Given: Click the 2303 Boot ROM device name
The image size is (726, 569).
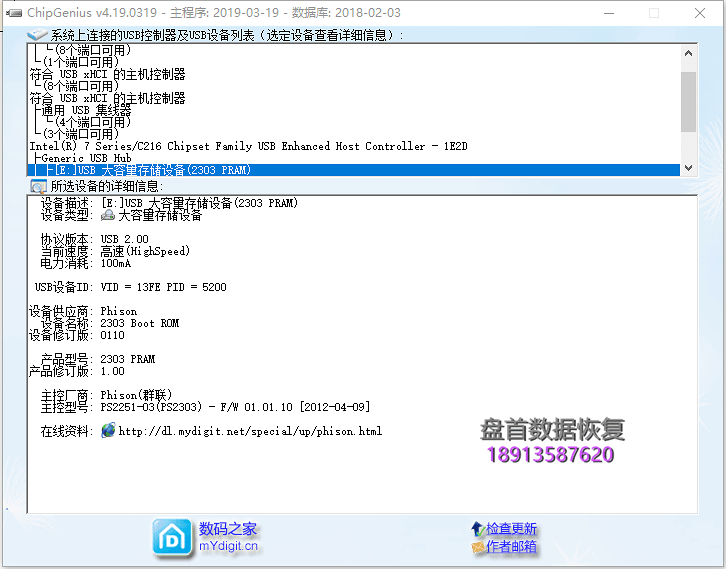Looking at the screenshot, I should (139, 323).
